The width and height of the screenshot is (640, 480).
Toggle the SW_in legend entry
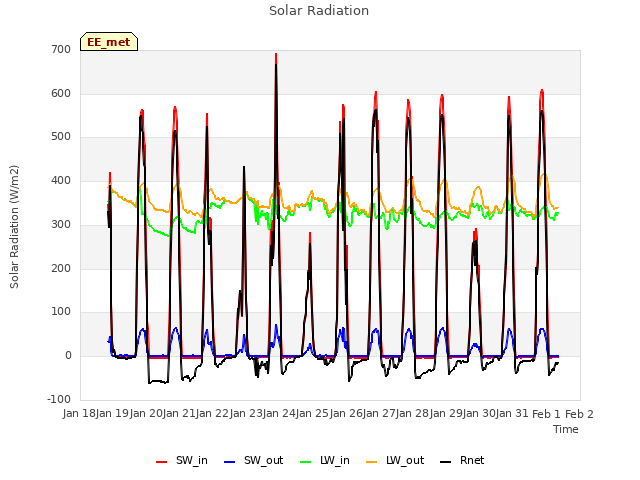pyautogui.click(x=182, y=460)
